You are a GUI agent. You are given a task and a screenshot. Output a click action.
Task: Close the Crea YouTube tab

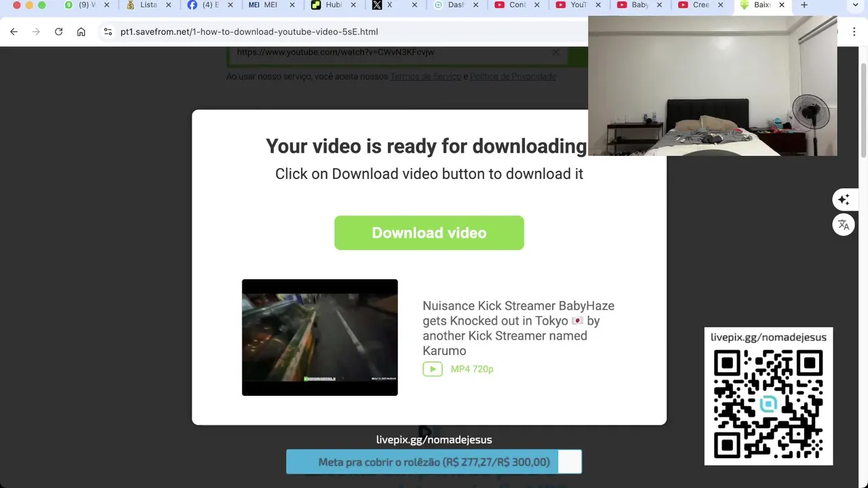[721, 5]
